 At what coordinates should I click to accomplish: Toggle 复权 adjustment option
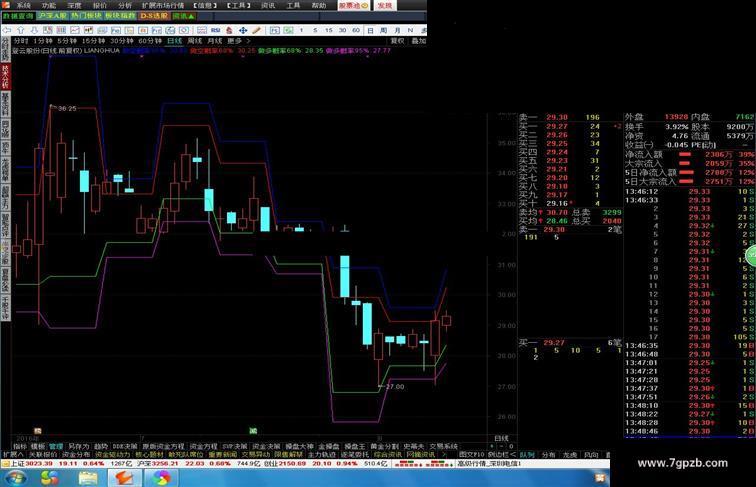point(398,41)
